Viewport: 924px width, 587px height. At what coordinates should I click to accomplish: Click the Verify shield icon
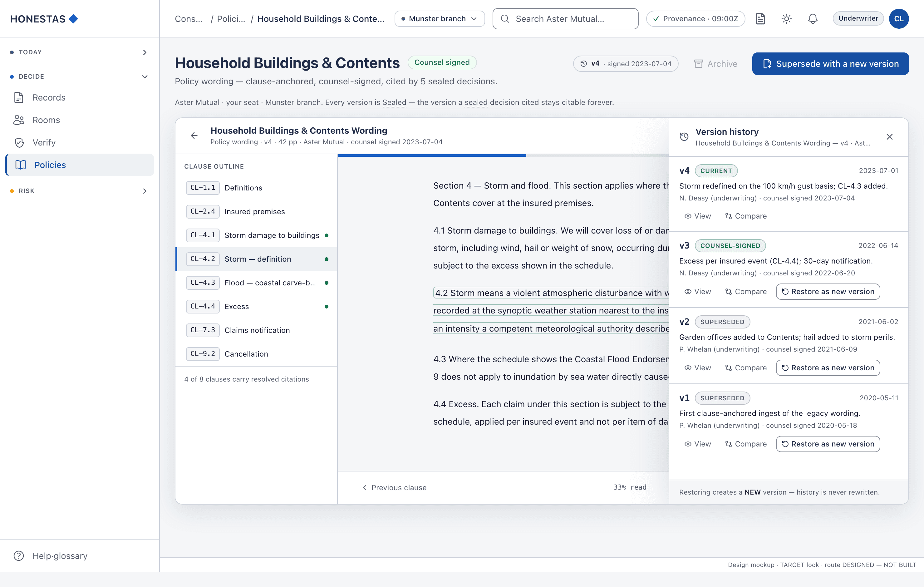pyautogui.click(x=19, y=143)
